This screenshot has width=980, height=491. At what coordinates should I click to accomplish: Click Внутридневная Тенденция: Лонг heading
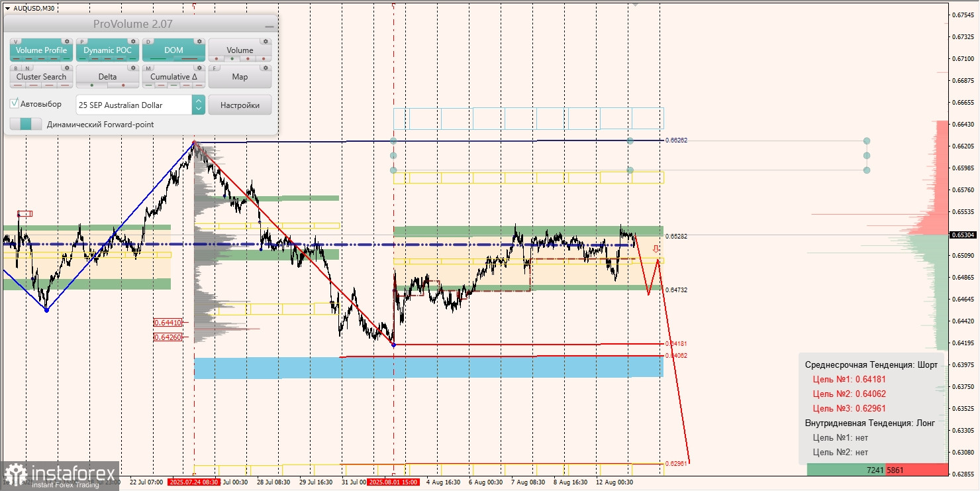pos(869,423)
